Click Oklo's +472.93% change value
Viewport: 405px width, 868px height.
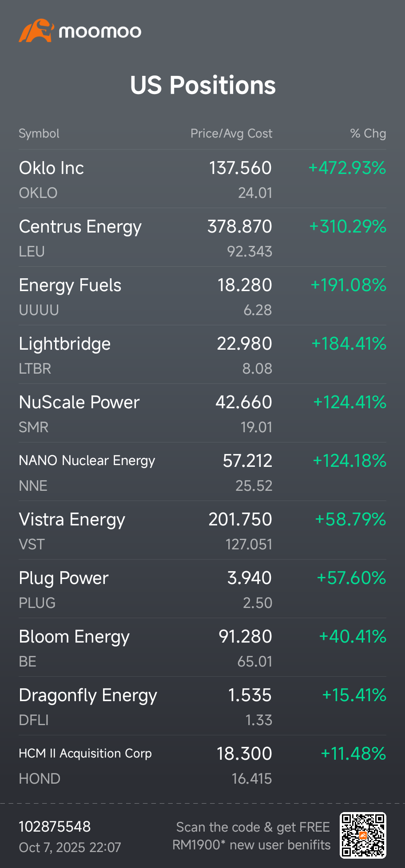(347, 168)
